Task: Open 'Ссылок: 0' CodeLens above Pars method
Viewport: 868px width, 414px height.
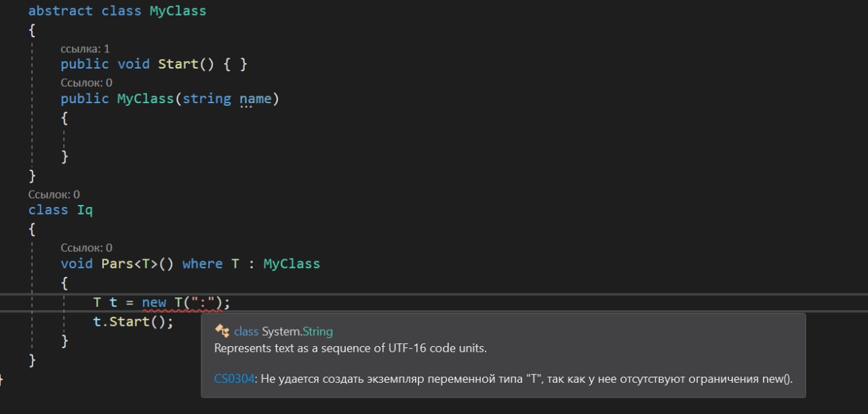Action: click(87, 248)
